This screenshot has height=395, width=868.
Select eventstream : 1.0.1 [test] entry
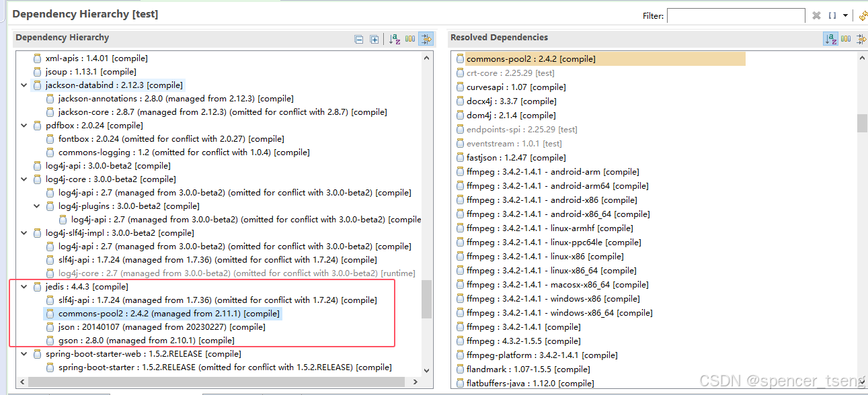tap(514, 144)
